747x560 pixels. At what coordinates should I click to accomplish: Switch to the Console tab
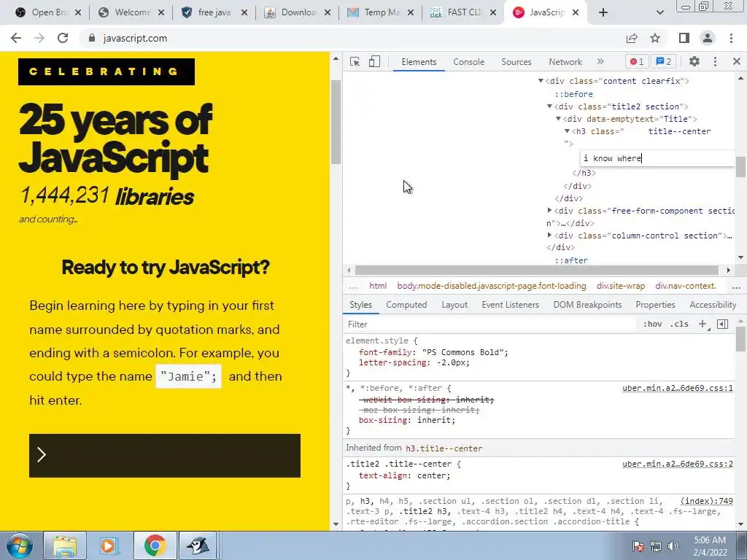[469, 62]
